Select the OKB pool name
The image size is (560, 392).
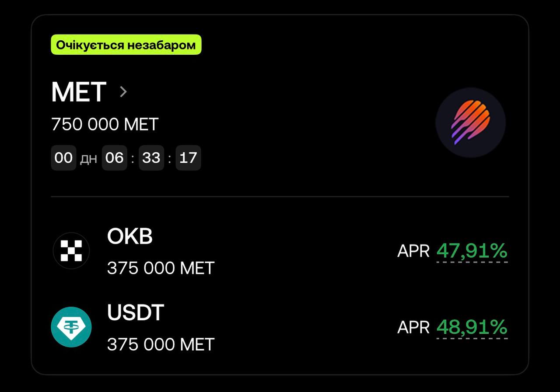[x=130, y=236]
